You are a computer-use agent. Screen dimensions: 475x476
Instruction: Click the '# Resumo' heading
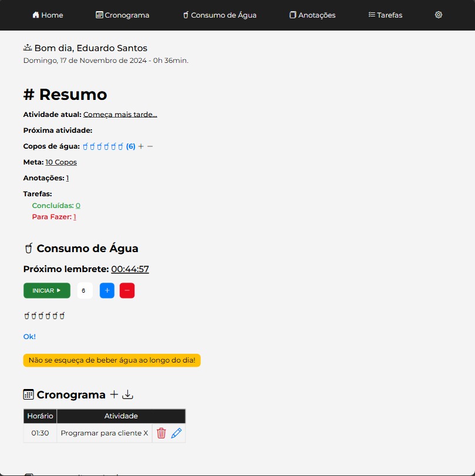click(65, 95)
